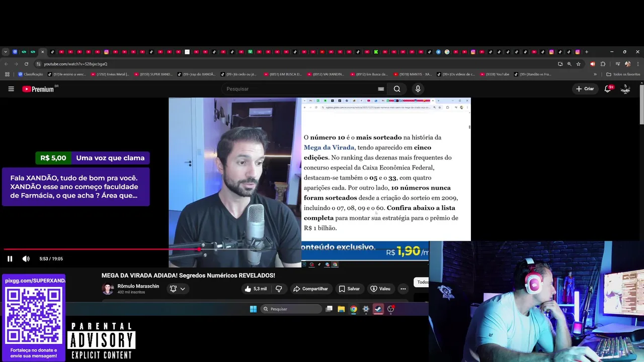Click the YouTube search magnifier button
This screenshot has width=644, height=362.
pos(397,89)
